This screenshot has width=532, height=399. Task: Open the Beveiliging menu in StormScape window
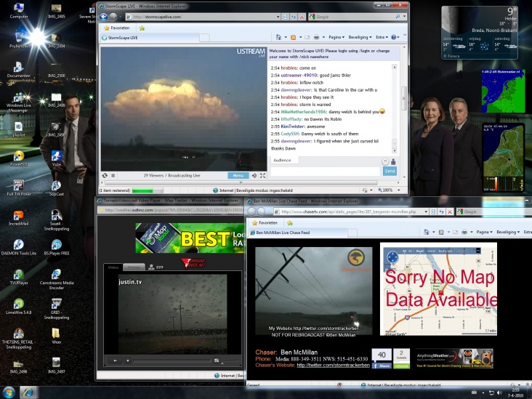360,37
